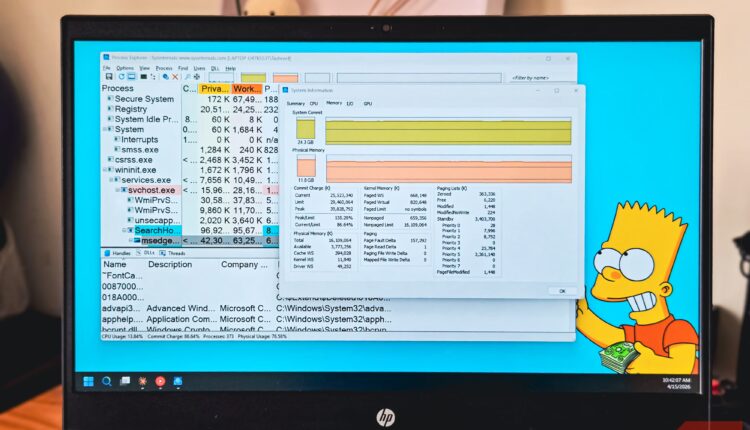The image size is (750, 430).
Task: Open the Users menu
Action: click(199, 68)
